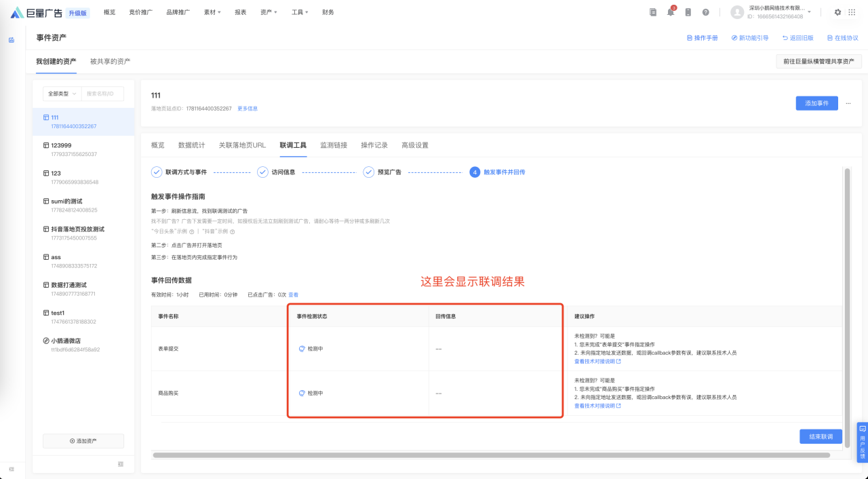The image size is (868, 479).
Task: Collapse the asset list panel icon
Action: tap(121, 464)
